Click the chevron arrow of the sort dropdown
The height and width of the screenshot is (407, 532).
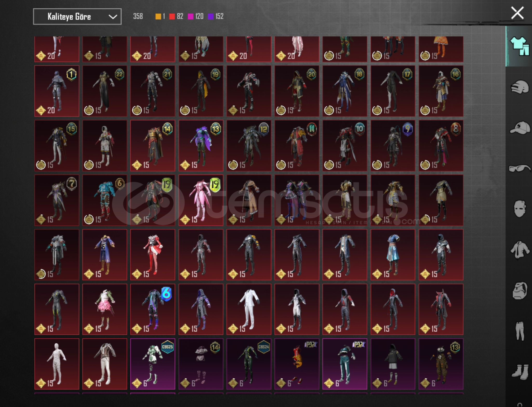[112, 17]
